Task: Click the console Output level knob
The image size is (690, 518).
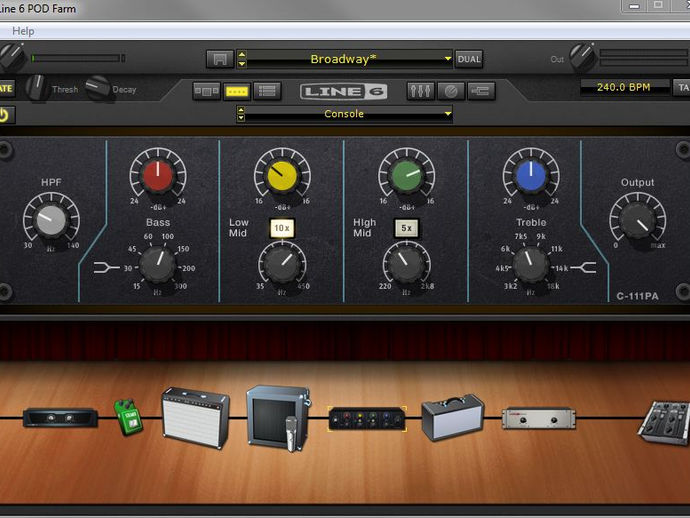Action: pos(637,220)
